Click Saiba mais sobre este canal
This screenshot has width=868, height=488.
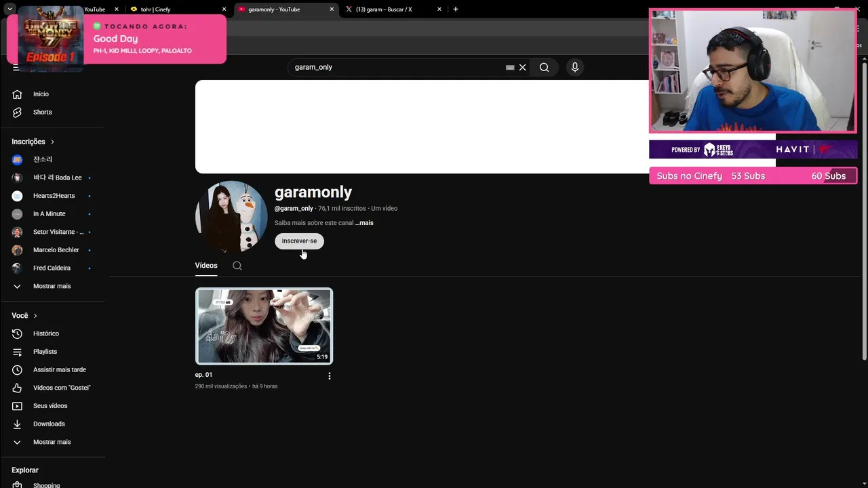tap(314, 222)
